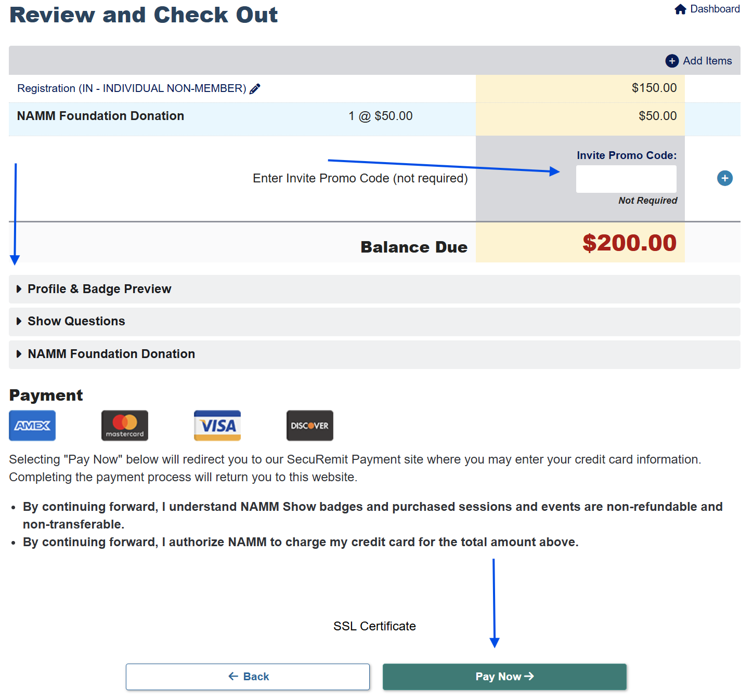The height and width of the screenshot is (700, 753).
Task: Click the Not Required hint text
Action: tap(647, 201)
